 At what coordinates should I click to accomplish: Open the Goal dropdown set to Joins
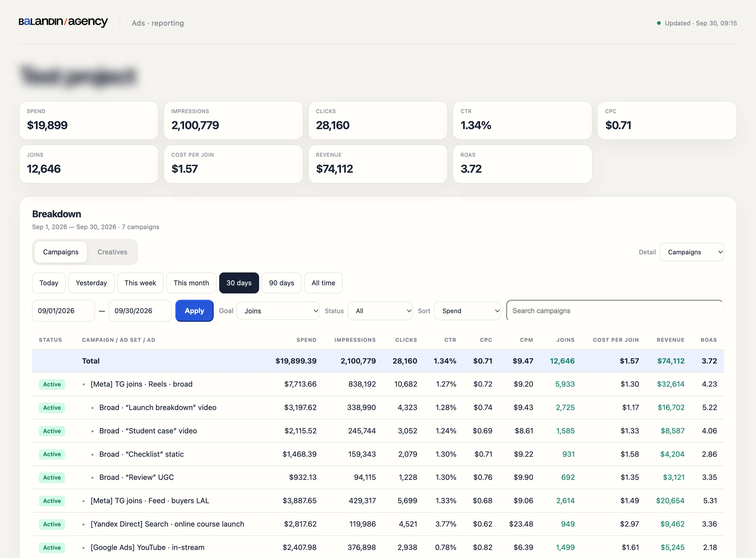point(278,311)
